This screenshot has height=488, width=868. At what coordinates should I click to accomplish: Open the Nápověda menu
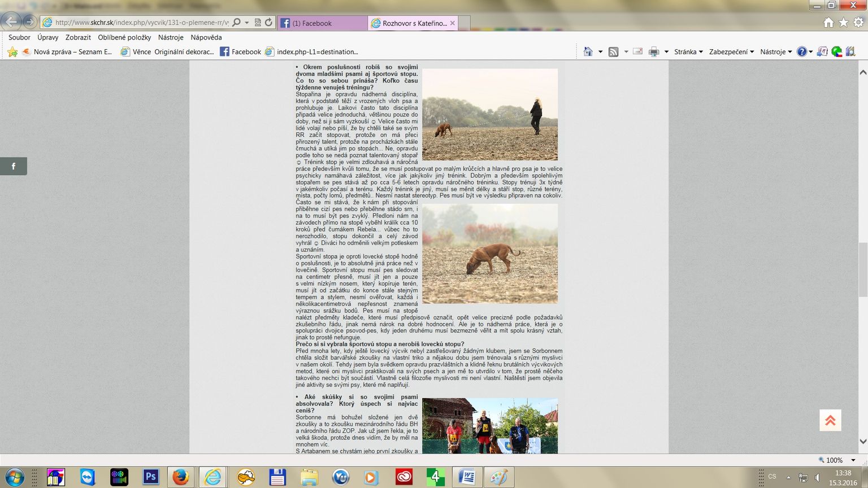click(x=206, y=37)
